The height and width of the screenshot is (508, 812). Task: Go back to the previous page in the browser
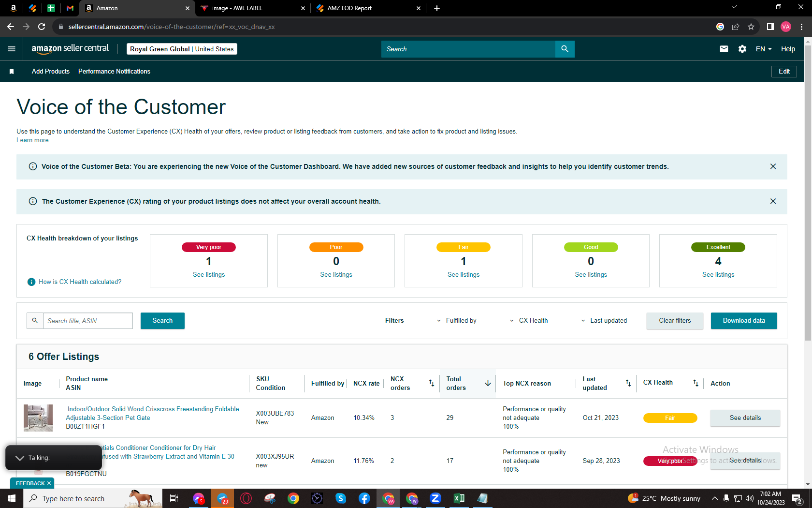click(x=11, y=27)
